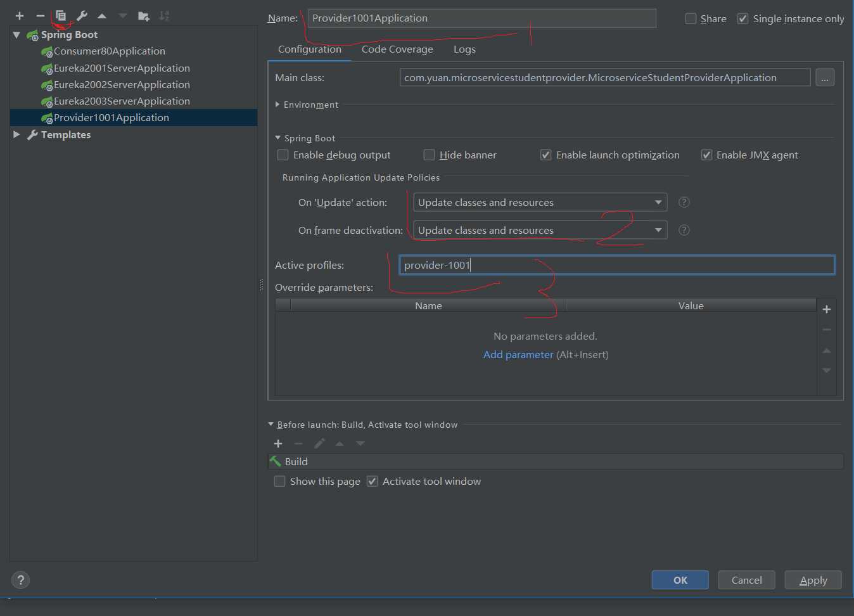
Task: Expand the Templates tree node
Action: (16, 134)
